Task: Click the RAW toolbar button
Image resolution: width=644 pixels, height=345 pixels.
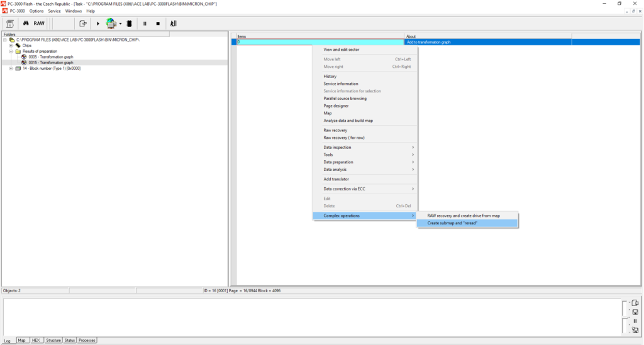Action: (39, 23)
